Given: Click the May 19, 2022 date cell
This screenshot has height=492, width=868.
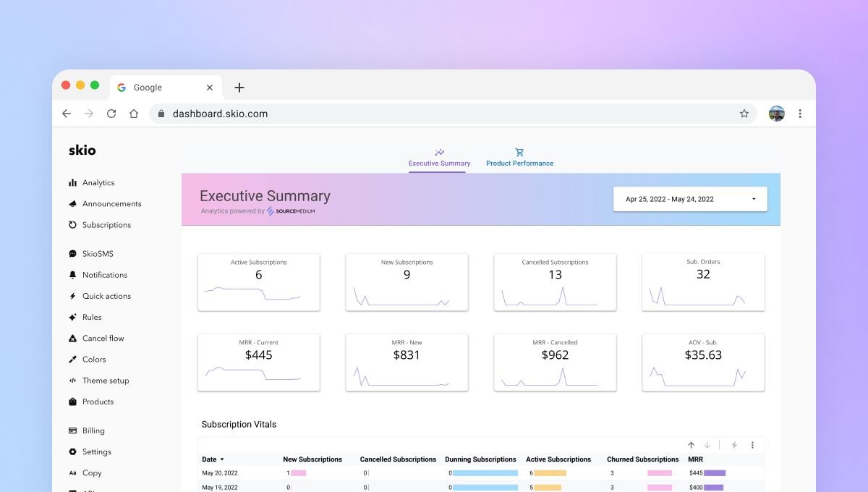Looking at the screenshot, I should (220, 488).
